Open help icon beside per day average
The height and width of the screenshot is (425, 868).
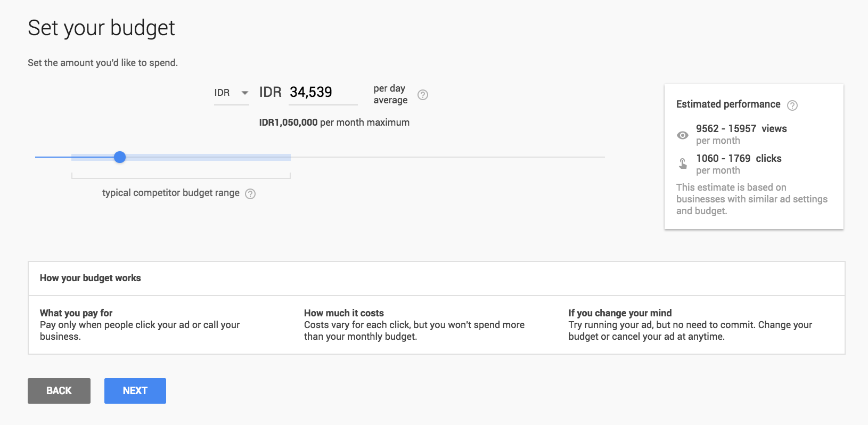point(423,95)
